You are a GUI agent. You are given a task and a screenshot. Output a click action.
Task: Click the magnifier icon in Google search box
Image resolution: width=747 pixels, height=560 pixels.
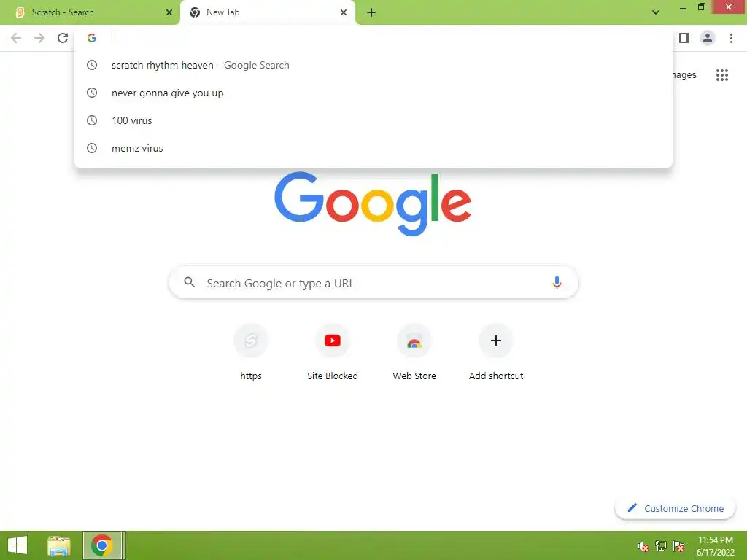pos(190,282)
